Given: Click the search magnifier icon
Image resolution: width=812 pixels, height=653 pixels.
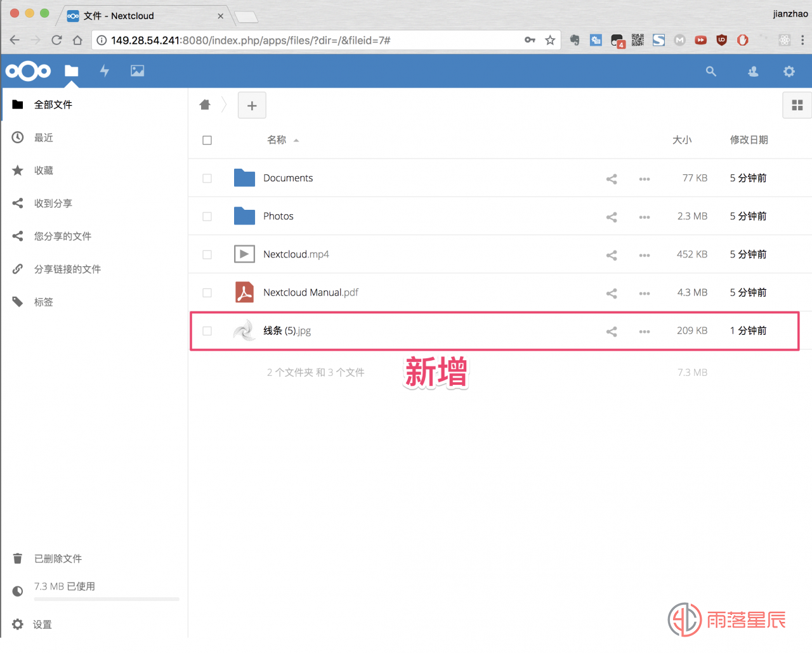Looking at the screenshot, I should [711, 72].
